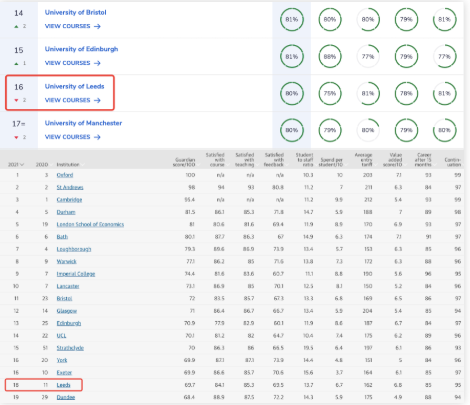Open the Lancaster institution link
Image resolution: width=470 pixels, height=405 pixels.
[68, 286]
